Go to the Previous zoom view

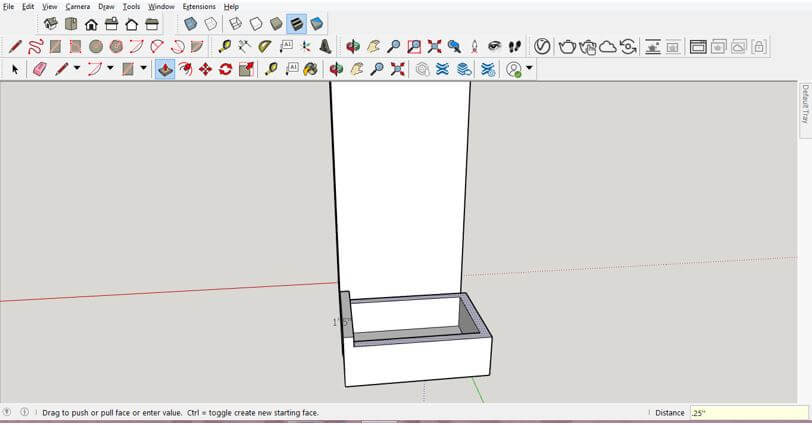click(x=454, y=47)
